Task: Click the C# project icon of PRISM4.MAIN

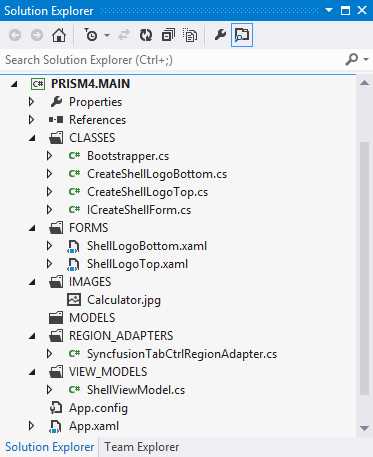Action: pos(38,84)
